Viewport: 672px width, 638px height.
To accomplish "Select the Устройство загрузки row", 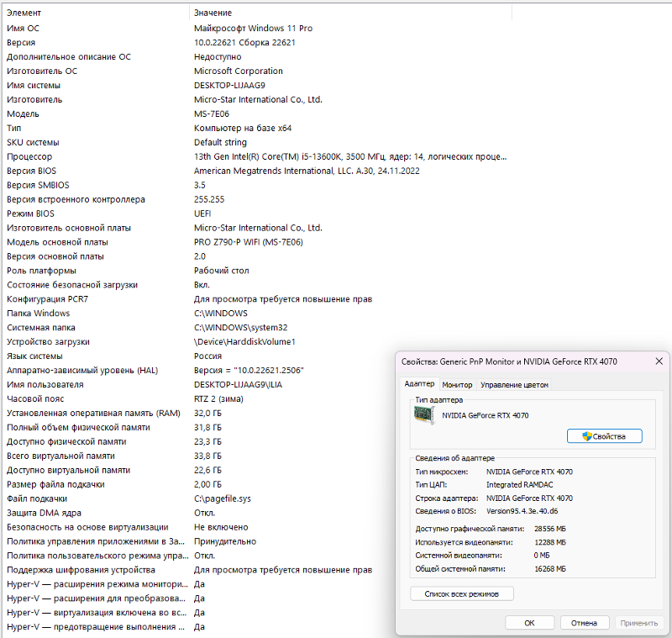I will coord(257,342).
